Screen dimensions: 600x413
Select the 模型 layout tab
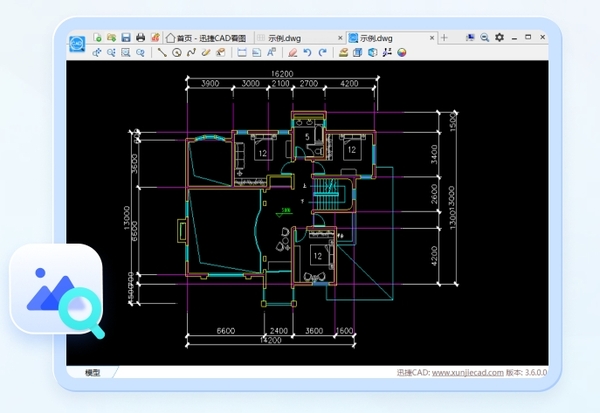point(92,372)
